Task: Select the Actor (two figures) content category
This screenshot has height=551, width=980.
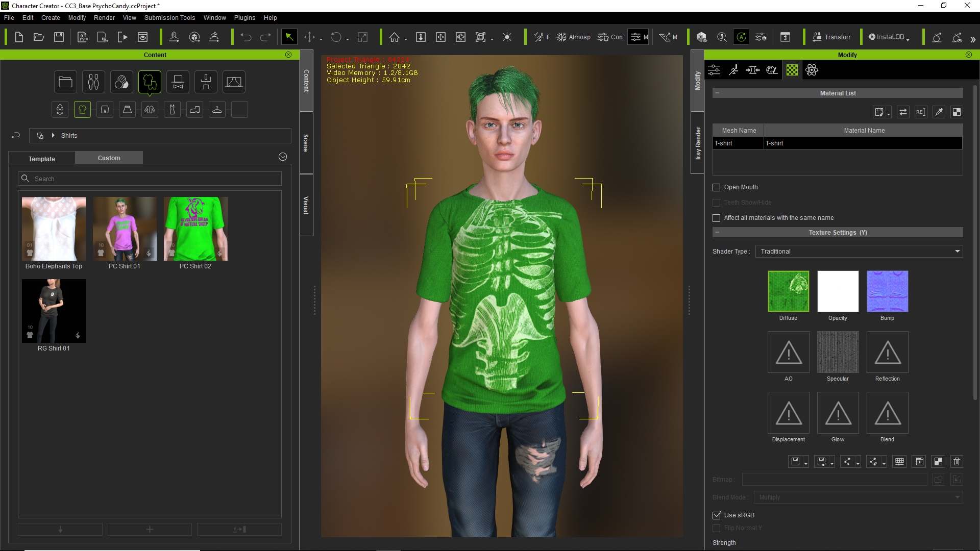Action: click(93, 82)
